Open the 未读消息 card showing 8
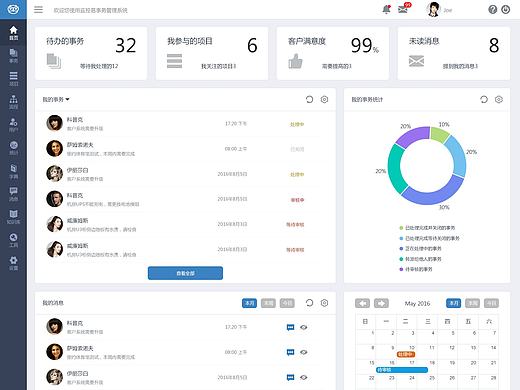The image size is (520, 390). [x=454, y=53]
